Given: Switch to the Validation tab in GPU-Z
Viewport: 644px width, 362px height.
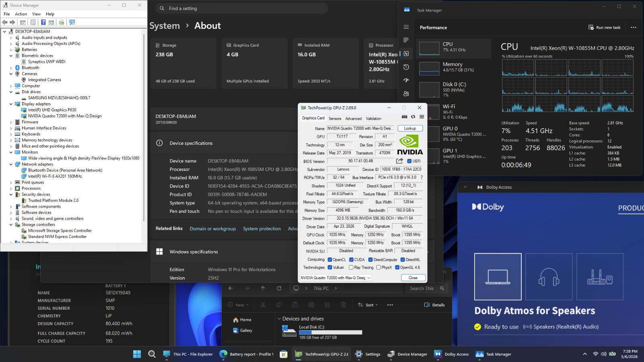Looking at the screenshot, I should click(x=374, y=119).
